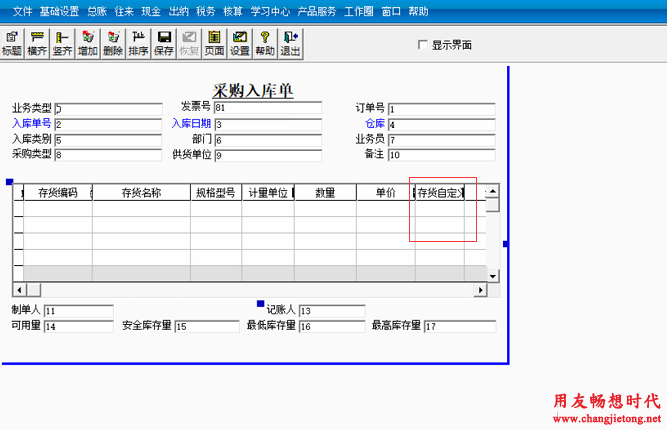Click the table's horizontal scrollbar right arrow
Viewport: 667px width, 430px height.
481,290
